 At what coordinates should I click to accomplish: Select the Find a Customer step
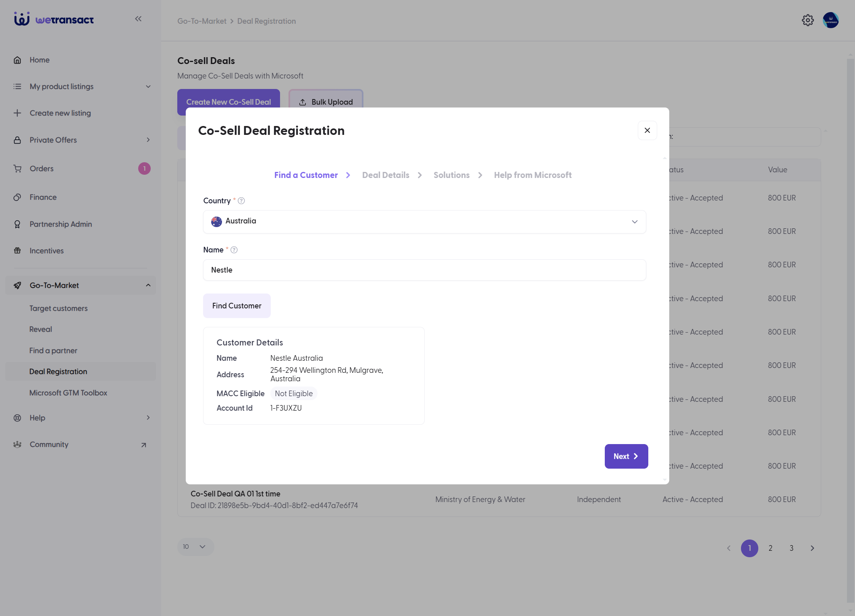point(306,175)
